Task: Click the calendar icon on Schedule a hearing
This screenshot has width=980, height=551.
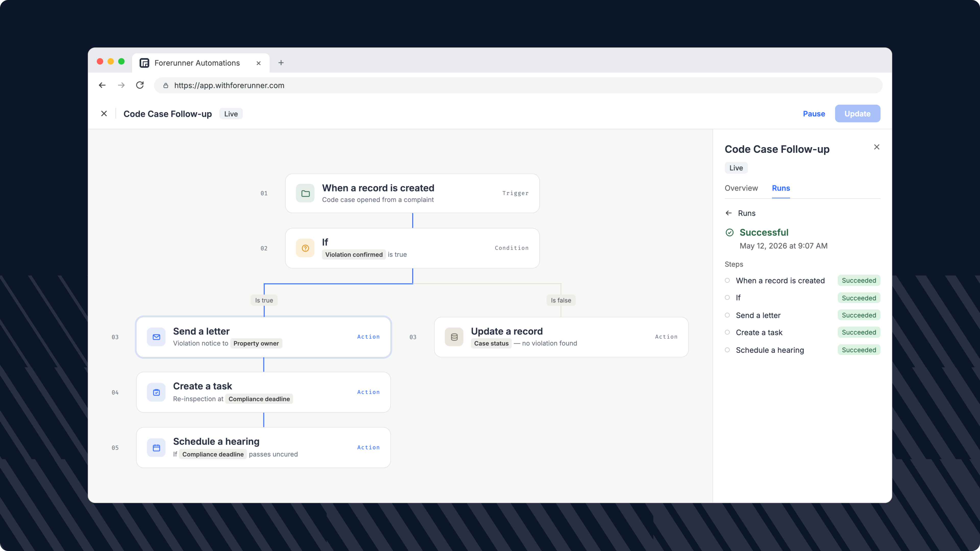Action: click(156, 448)
